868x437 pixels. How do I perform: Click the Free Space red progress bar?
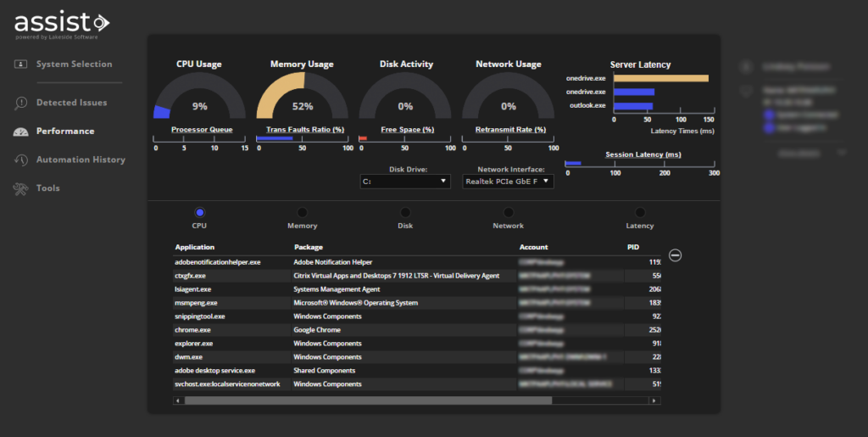click(363, 138)
